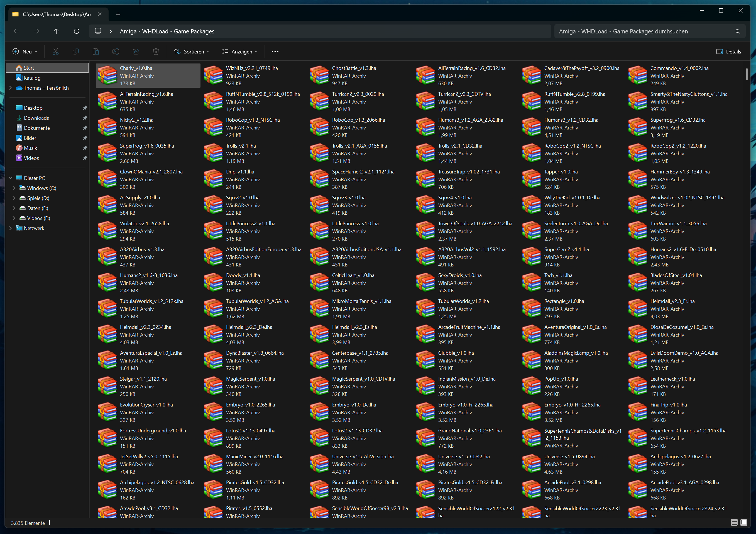Open a new tab with plus button
This screenshot has height=534, width=756.
click(118, 14)
